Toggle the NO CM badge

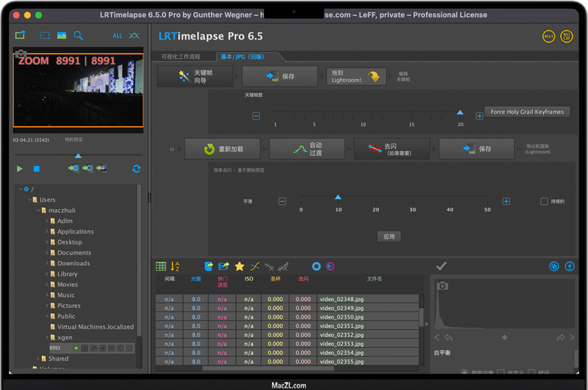tap(566, 37)
